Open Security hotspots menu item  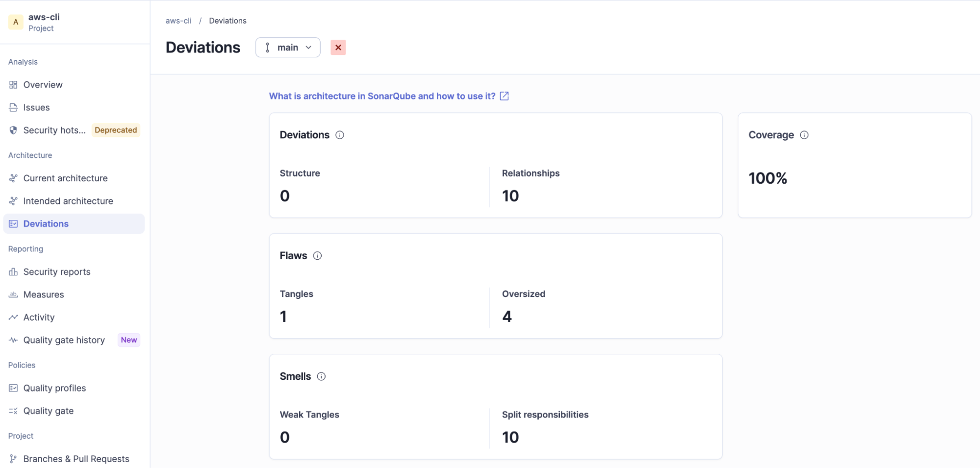tap(74, 130)
